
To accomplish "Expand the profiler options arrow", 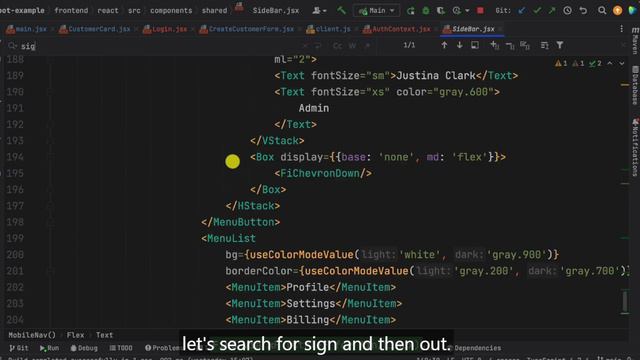I will [x=467, y=11].
